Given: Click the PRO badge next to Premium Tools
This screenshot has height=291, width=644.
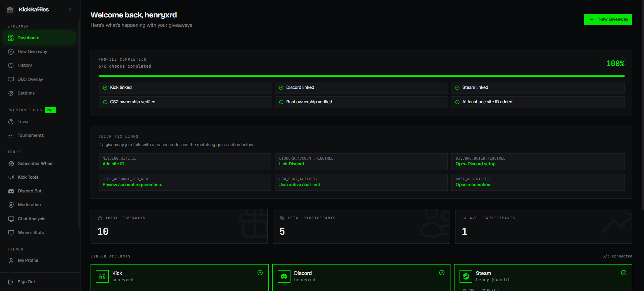Looking at the screenshot, I should [50, 110].
